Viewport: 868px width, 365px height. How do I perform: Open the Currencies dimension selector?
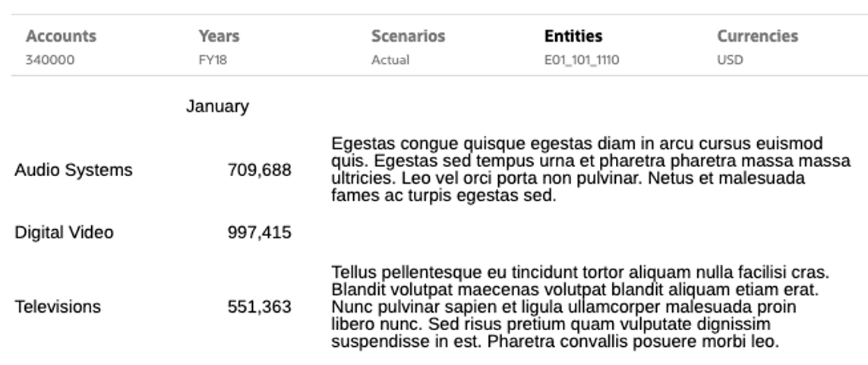(757, 36)
